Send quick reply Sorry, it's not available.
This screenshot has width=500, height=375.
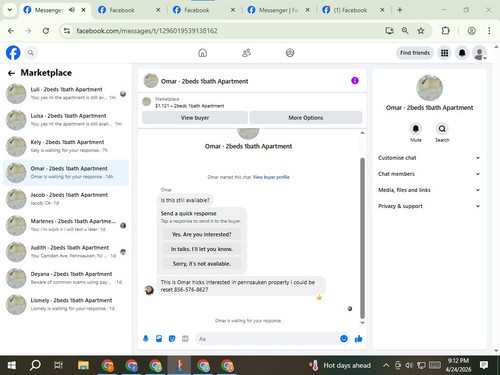(202, 264)
